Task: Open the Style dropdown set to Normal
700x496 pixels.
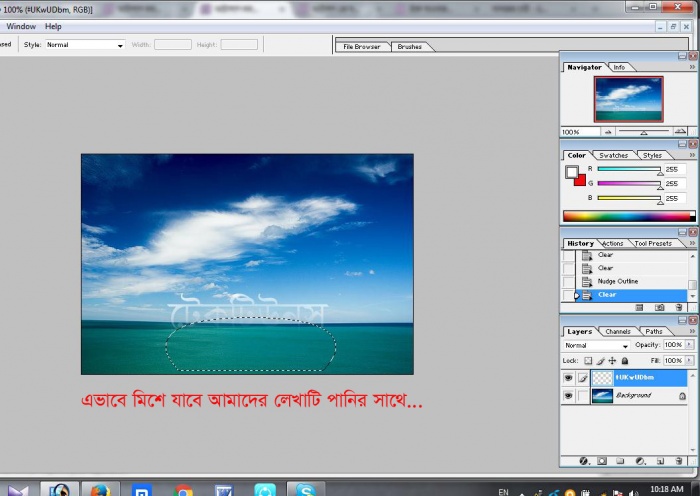Action: pyautogui.click(x=84, y=45)
